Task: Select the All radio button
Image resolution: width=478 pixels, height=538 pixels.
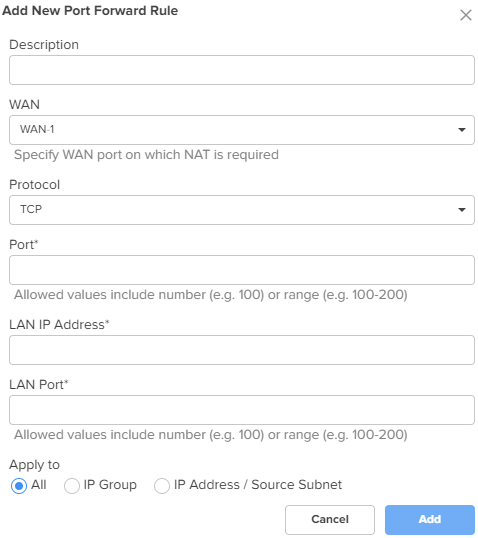Action: [19, 486]
